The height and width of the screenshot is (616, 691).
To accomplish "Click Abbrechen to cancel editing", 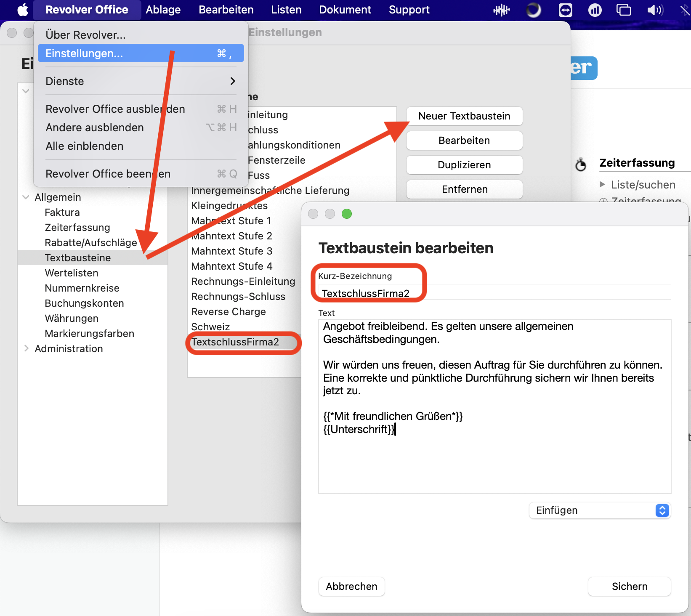I will pyautogui.click(x=351, y=587).
